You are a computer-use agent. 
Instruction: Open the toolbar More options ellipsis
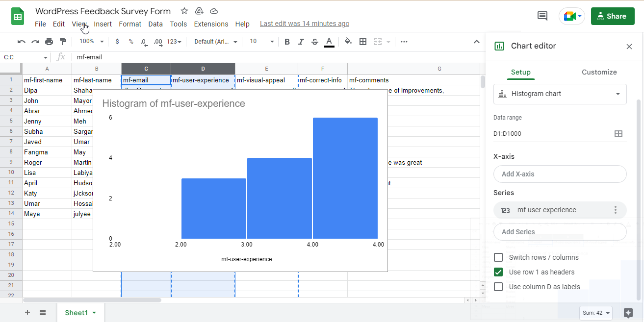(x=404, y=42)
